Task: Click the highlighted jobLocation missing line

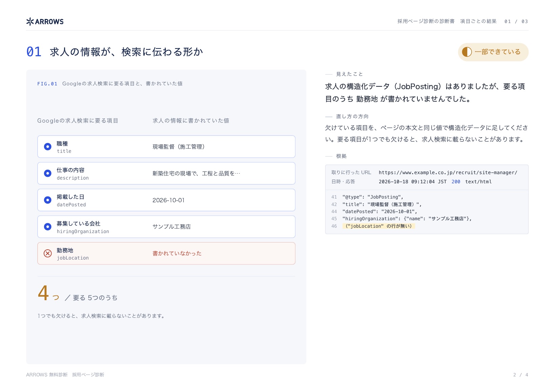Action: [378, 226]
